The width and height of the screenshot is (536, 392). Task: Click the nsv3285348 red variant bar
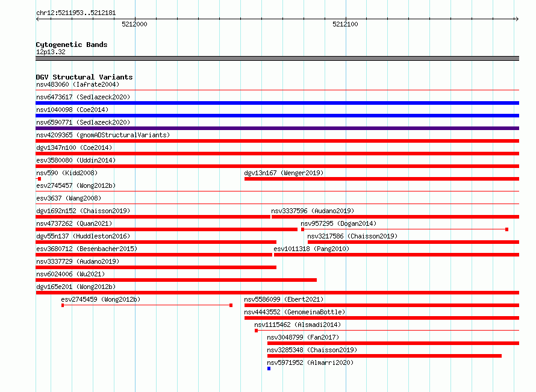[384, 356]
